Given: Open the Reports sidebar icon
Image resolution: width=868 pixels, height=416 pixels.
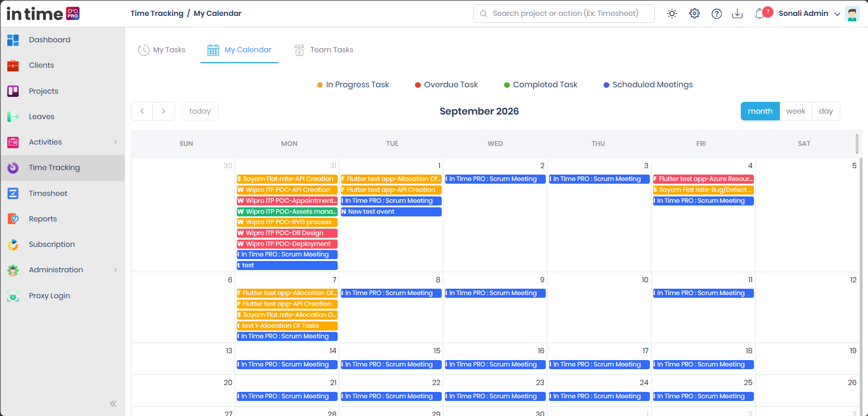Looking at the screenshot, I should point(13,219).
